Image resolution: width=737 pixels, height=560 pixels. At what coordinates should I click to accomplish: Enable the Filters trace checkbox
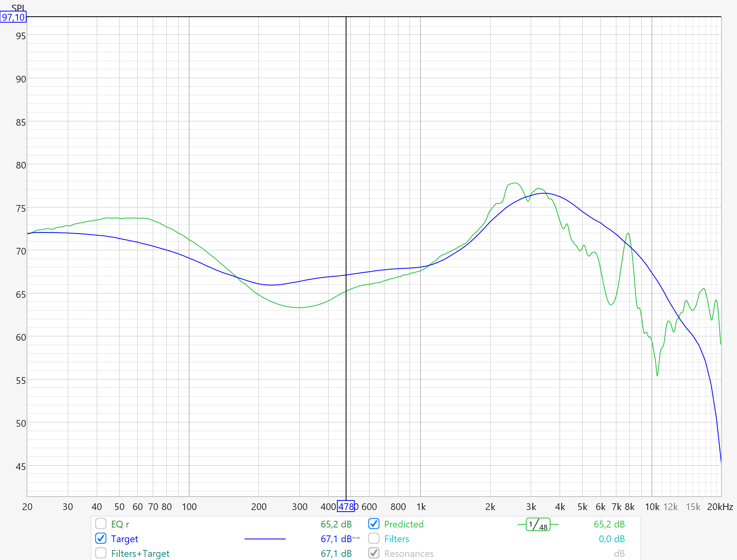click(374, 539)
